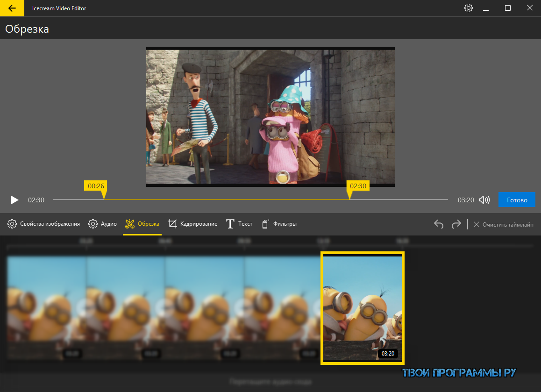Click the trim progress slider track
This screenshot has width=541, height=392.
[x=250, y=200]
